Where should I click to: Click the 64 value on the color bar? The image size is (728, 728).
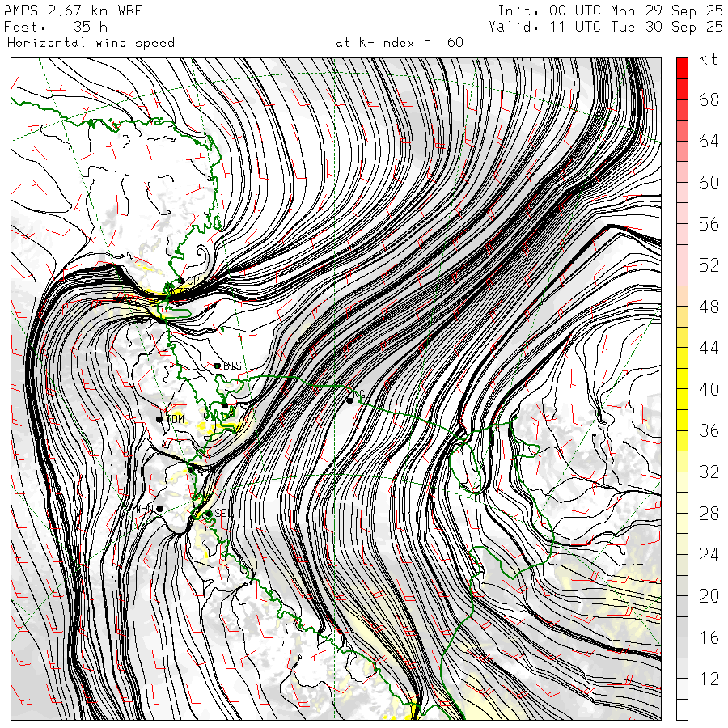coord(709,141)
